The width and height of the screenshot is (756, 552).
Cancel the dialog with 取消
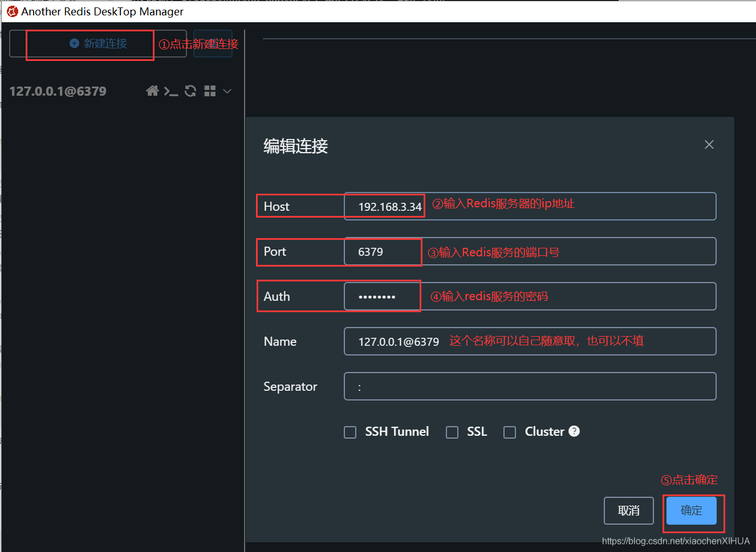(629, 510)
